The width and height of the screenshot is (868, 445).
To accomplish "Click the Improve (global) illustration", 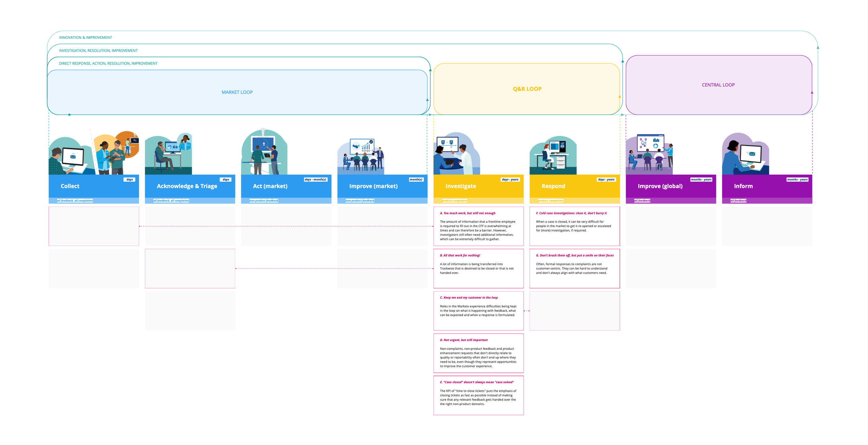I will pos(649,155).
